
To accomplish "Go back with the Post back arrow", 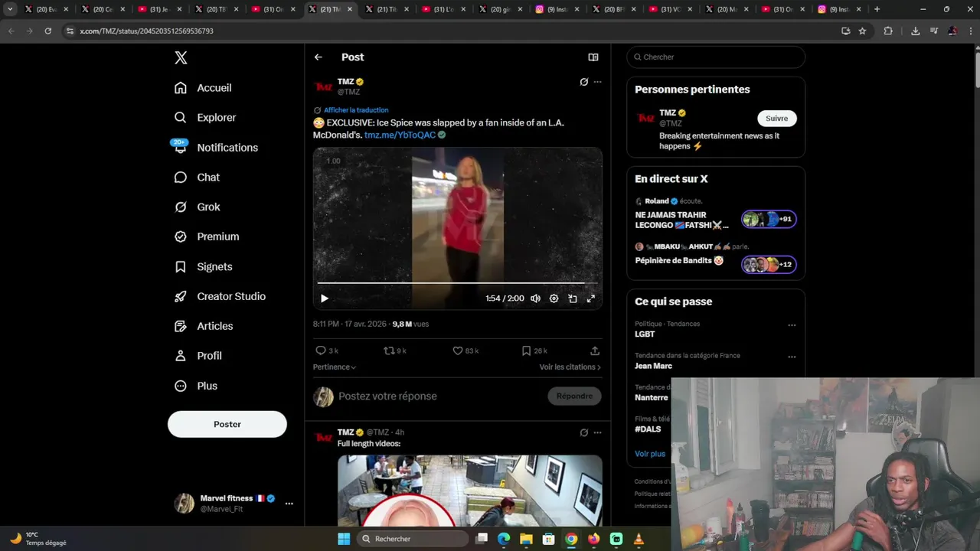I will click(318, 57).
